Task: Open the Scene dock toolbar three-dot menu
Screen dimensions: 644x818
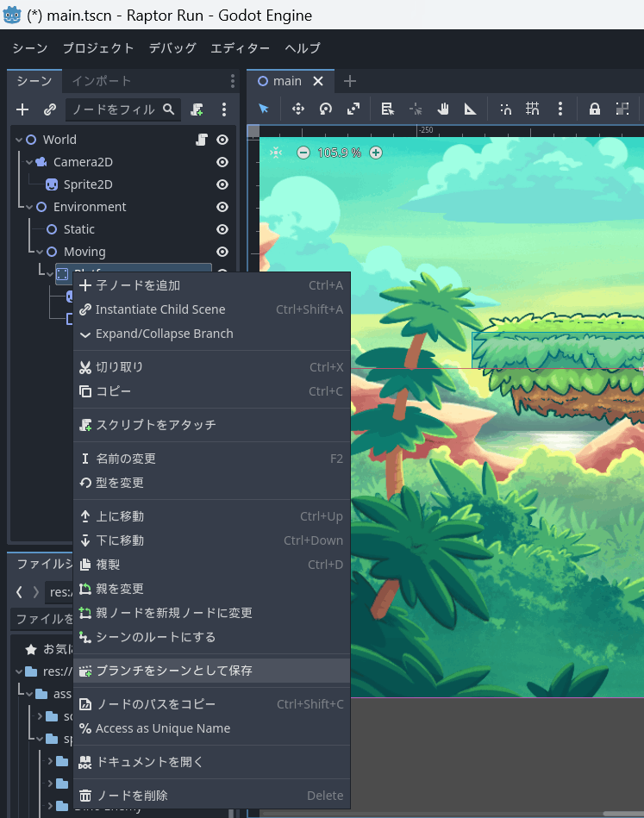Action: point(224,109)
